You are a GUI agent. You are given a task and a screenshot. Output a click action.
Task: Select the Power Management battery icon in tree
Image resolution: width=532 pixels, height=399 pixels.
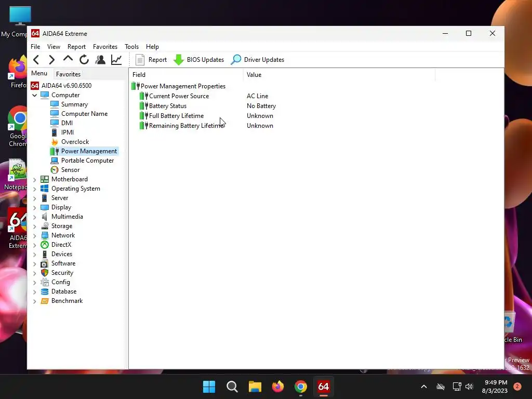click(x=55, y=151)
